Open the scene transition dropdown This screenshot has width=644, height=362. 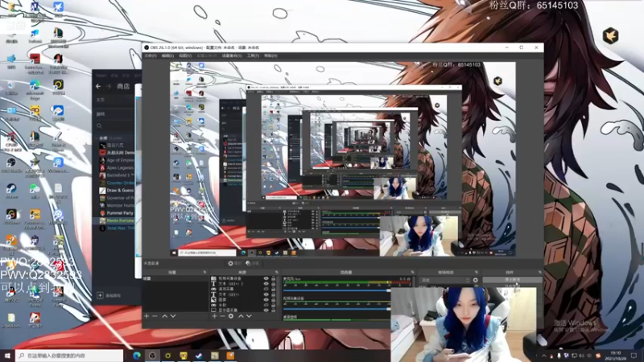pyautogui.click(x=445, y=280)
